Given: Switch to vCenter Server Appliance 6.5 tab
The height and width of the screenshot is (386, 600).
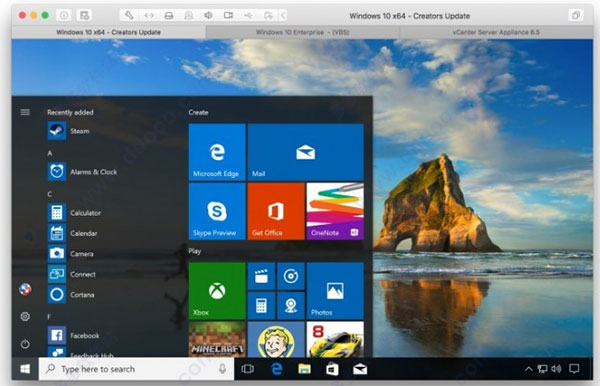Looking at the screenshot, I should coord(496,32).
